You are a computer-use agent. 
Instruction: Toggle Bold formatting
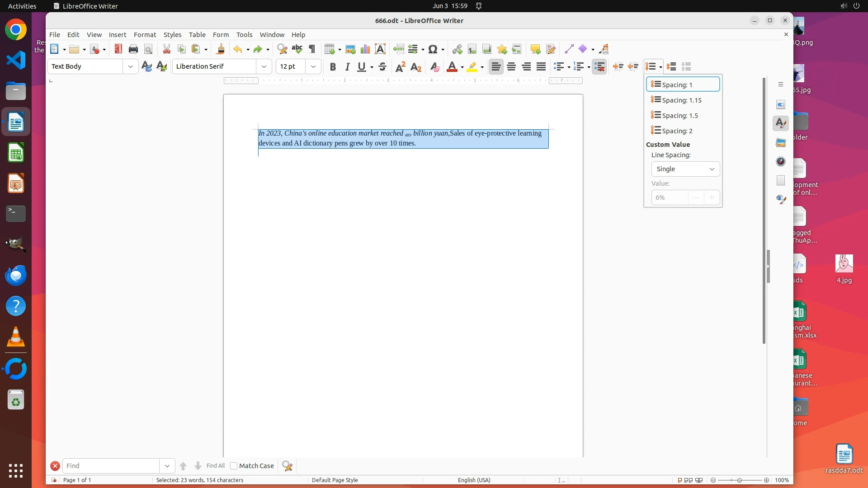pyautogui.click(x=333, y=67)
